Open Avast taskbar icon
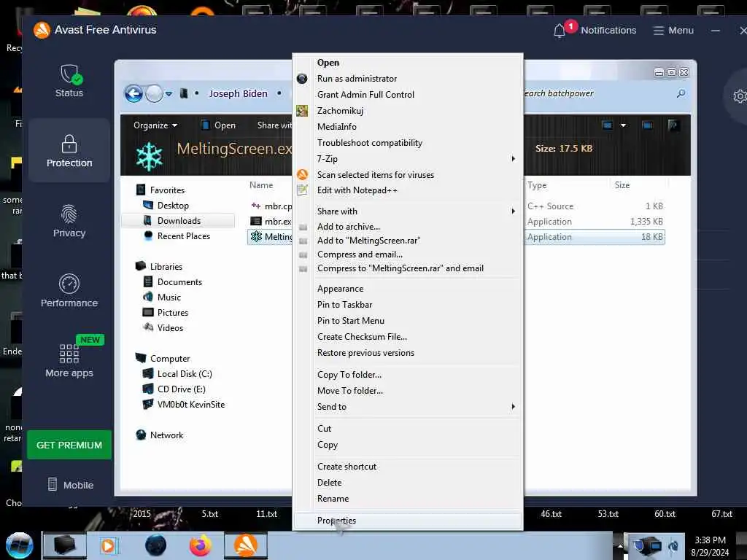The width and height of the screenshot is (747, 560). (x=246, y=545)
